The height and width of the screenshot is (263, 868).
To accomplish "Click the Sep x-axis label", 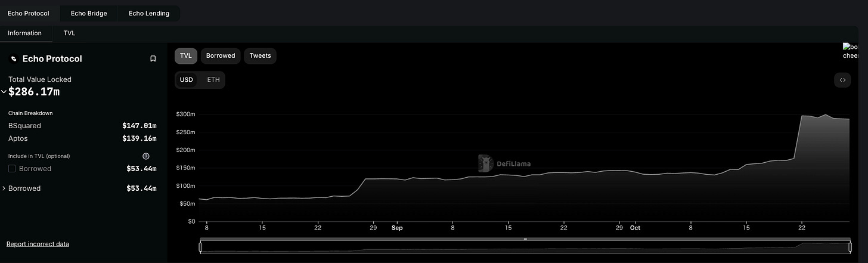I will tap(398, 228).
